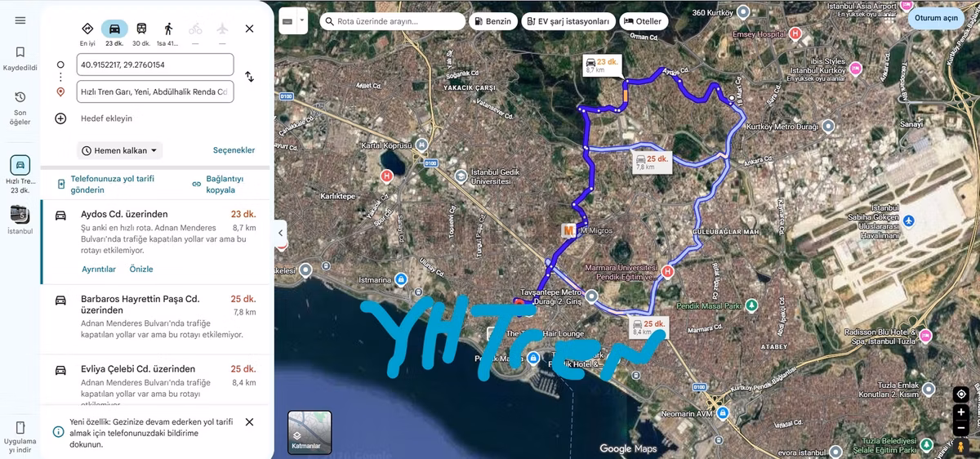Click the Oturum açın sign-in button

point(936,18)
